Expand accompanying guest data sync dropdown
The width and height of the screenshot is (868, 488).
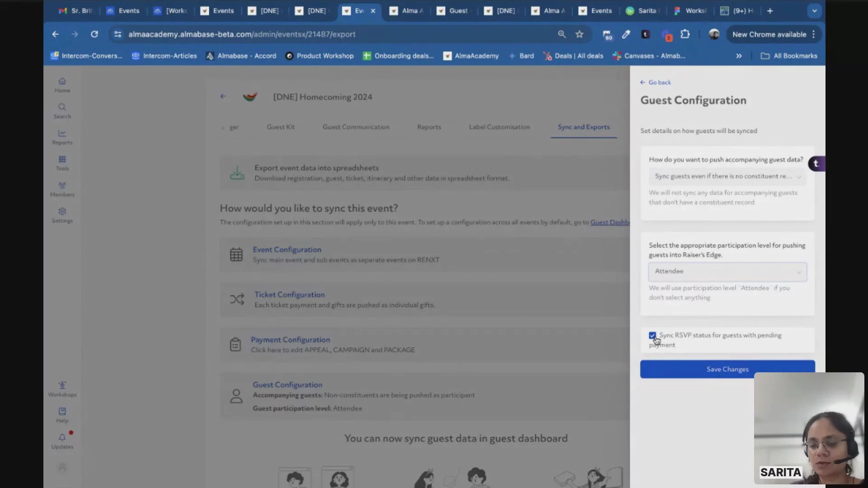pos(727,176)
